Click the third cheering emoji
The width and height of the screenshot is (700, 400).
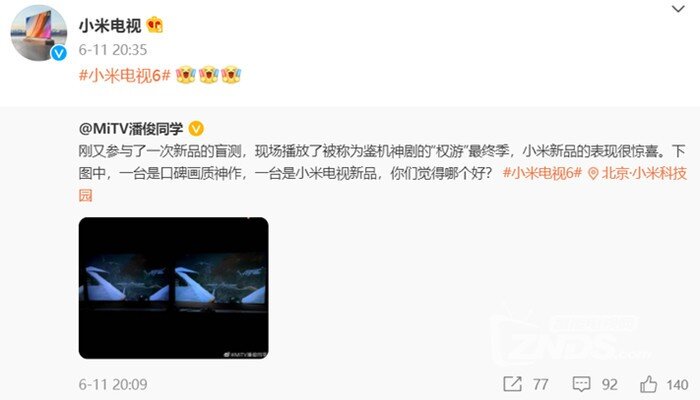pyautogui.click(x=231, y=75)
